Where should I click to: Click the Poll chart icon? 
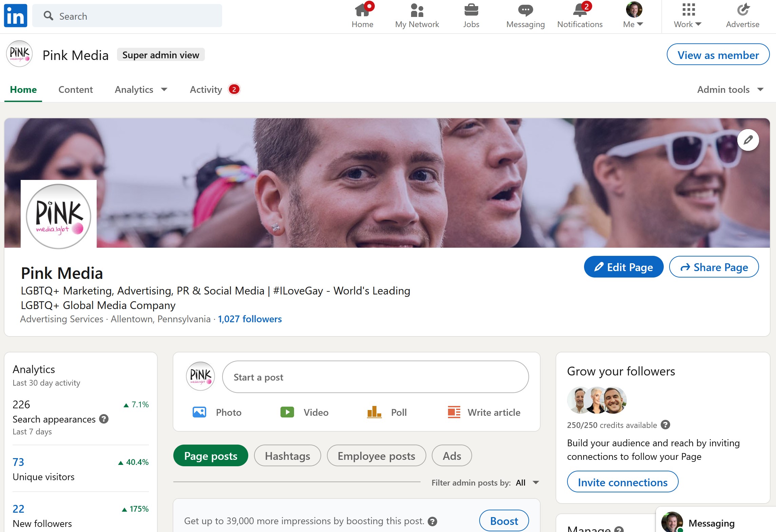[374, 412]
